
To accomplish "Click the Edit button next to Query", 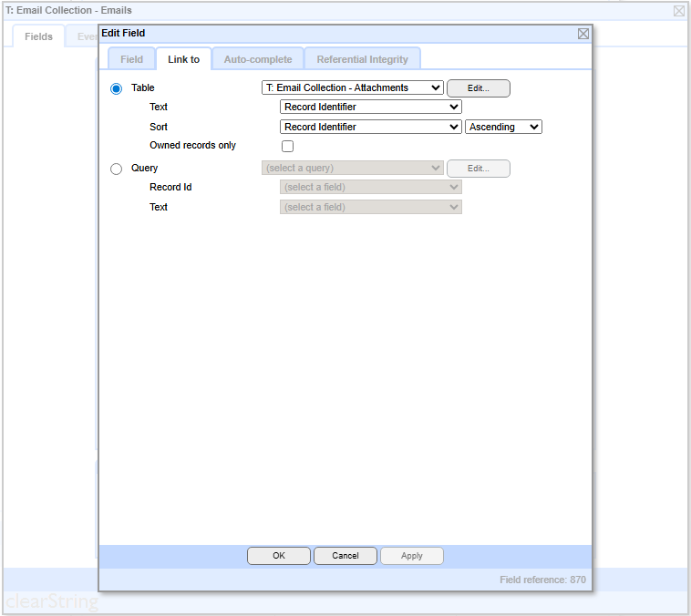I will point(478,169).
